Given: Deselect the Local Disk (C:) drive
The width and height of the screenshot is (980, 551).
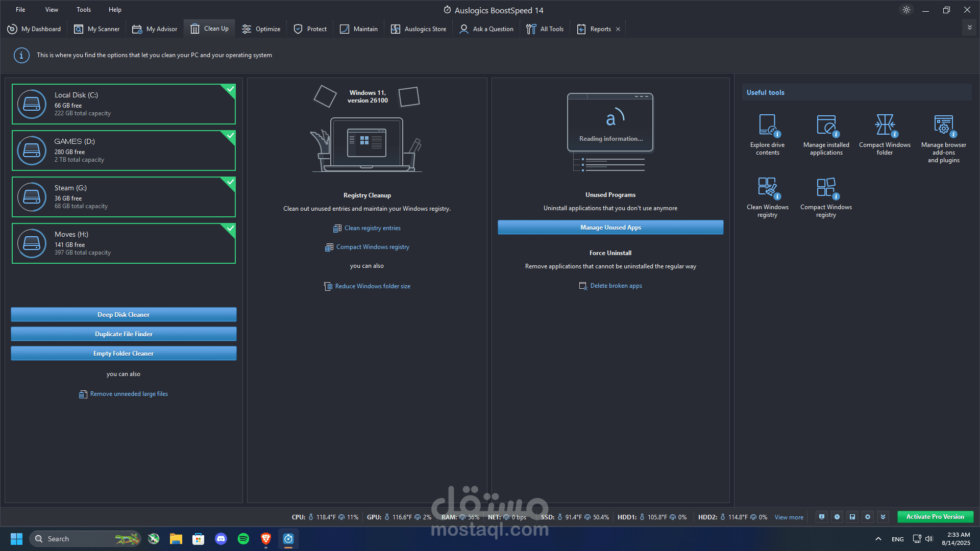Looking at the screenshot, I should 124,104.
